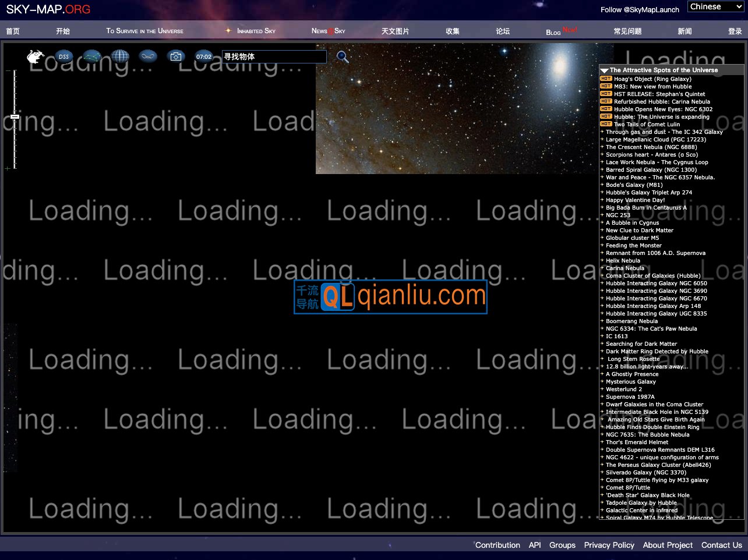This screenshot has height=560, width=748.
Task: Click the Andromeda galaxy preview image
Action: tap(457, 108)
